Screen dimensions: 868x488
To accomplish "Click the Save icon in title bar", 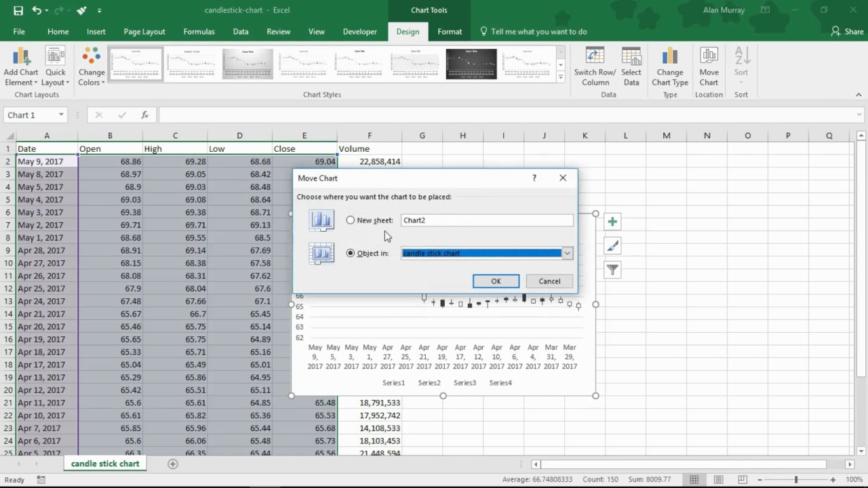I will [x=18, y=10].
